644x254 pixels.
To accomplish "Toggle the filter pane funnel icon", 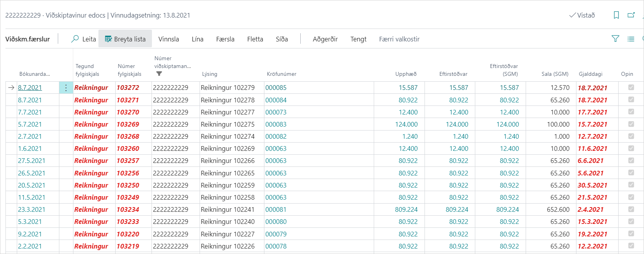I will [615, 39].
